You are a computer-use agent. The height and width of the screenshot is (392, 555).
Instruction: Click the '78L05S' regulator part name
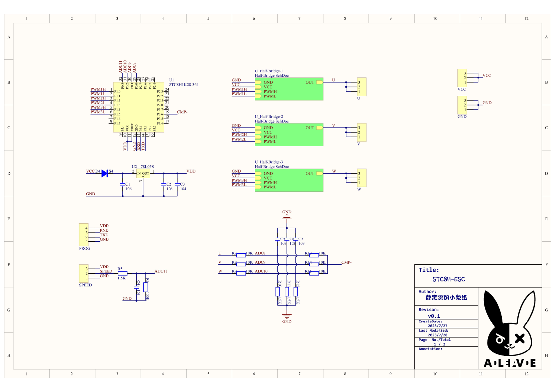(147, 167)
